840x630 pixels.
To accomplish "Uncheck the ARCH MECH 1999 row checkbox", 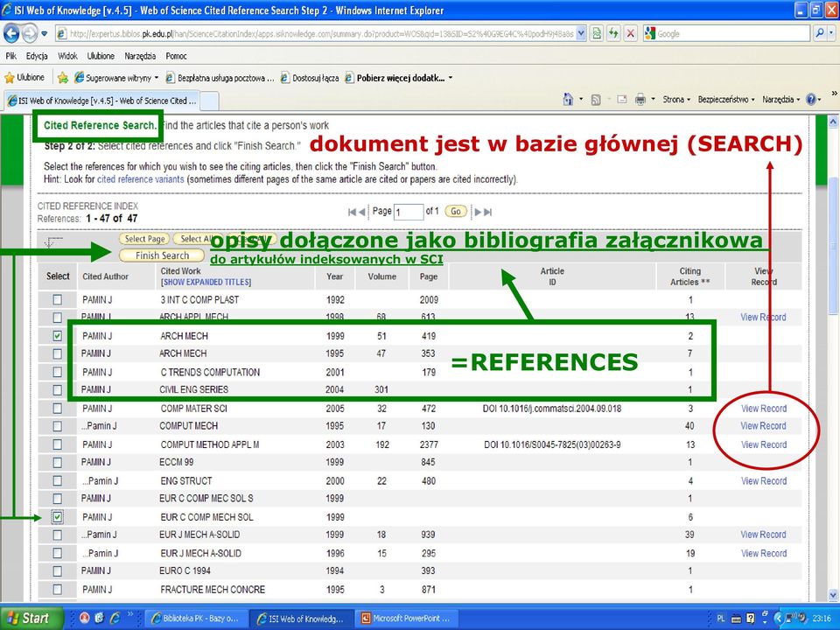I will [x=58, y=336].
